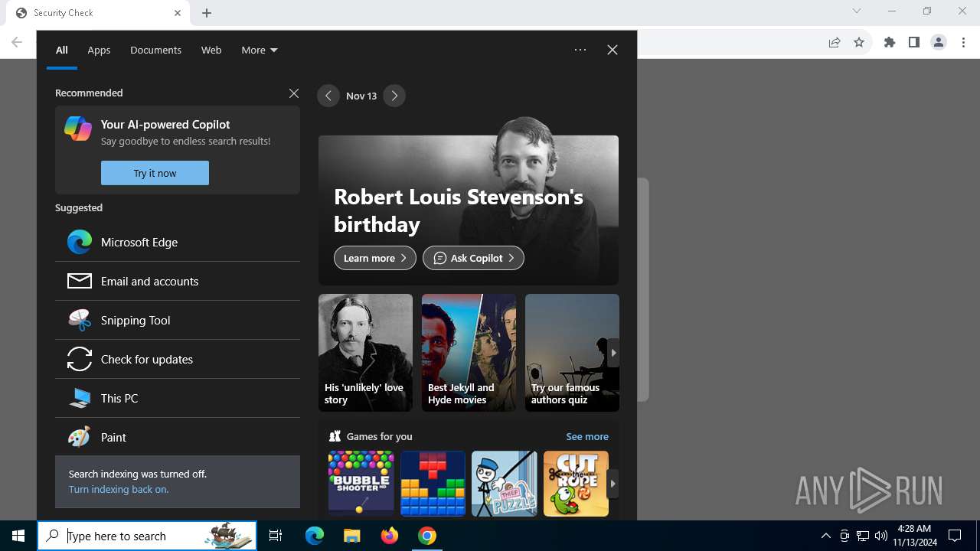Select the Apps search tab

click(99, 50)
